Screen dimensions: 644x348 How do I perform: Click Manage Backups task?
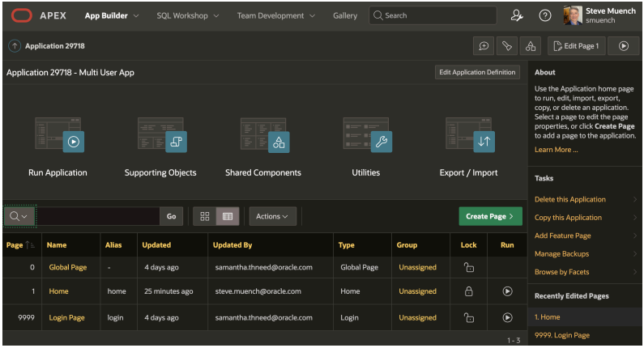pyautogui.click(x=561, y=254)
